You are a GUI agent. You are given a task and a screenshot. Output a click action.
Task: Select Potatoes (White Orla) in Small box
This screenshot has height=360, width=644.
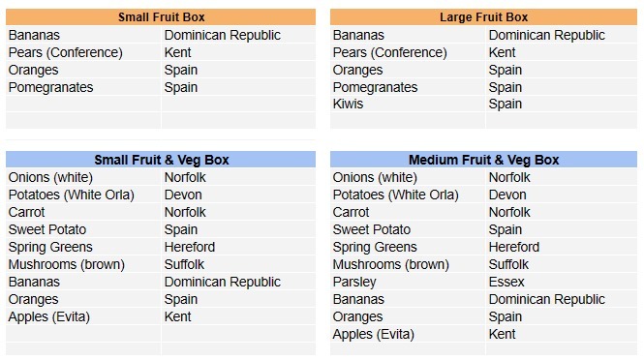click(x=83, y=195)
